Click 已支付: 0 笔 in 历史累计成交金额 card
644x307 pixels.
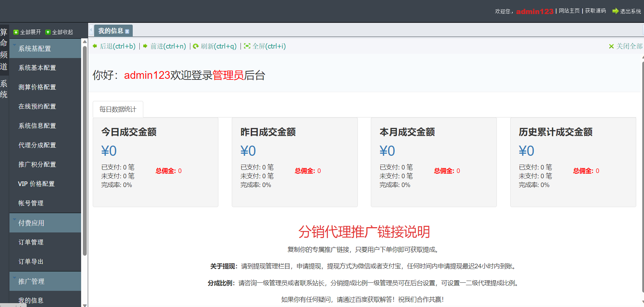point(535,167)
